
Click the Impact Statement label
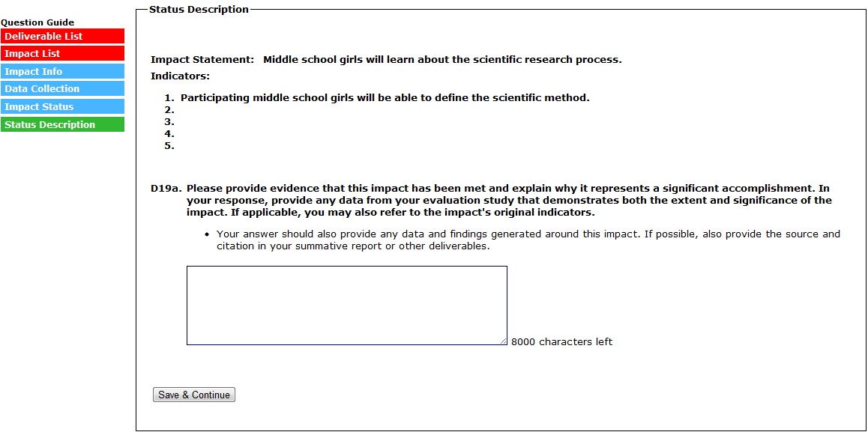pyautogui.click(x=202, y=60)
